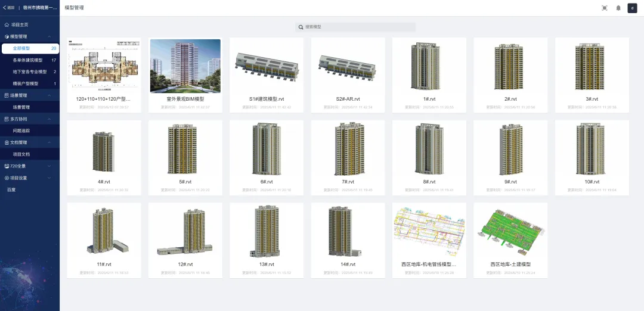
Task: Expand the 720全景 section chevron
Action: click(49, 166)
